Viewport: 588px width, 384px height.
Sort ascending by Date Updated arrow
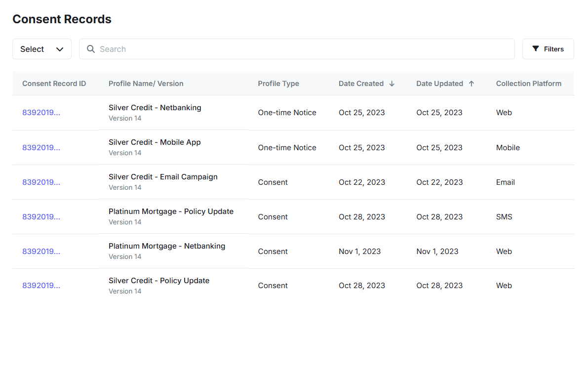tap(471, 84)
